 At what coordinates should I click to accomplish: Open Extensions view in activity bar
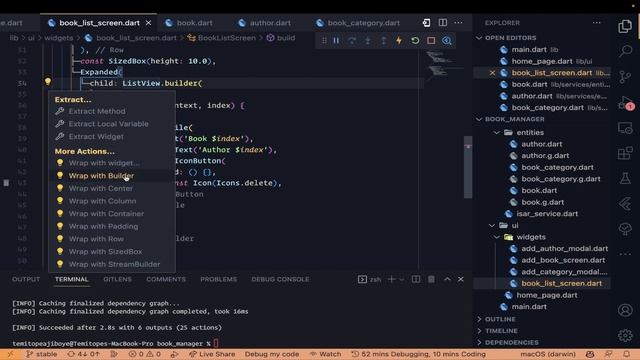pos(625,153)
